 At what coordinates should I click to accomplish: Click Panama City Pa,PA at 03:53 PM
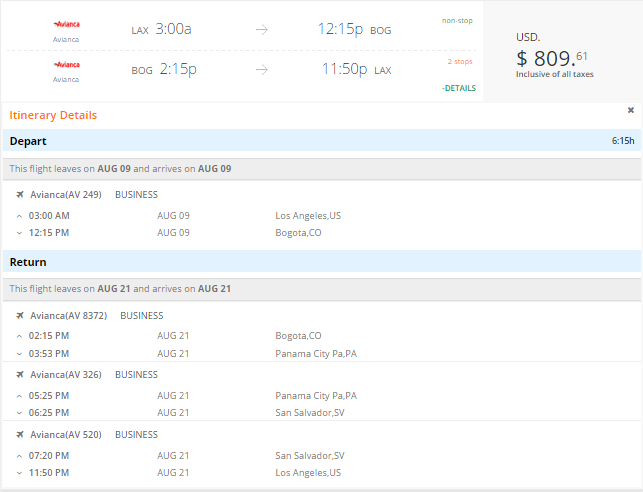[316, 353]
